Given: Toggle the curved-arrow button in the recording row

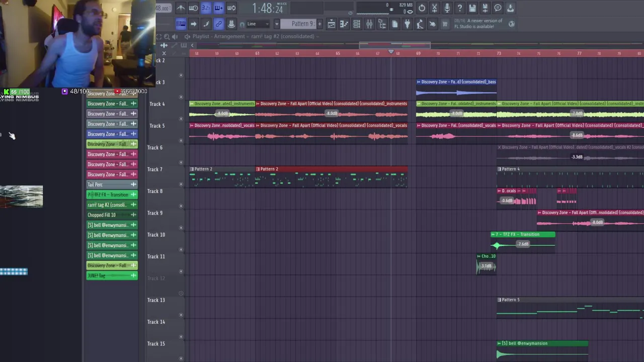Looking at the screenshot, I should pyautogui.click(x=206, y=24).
